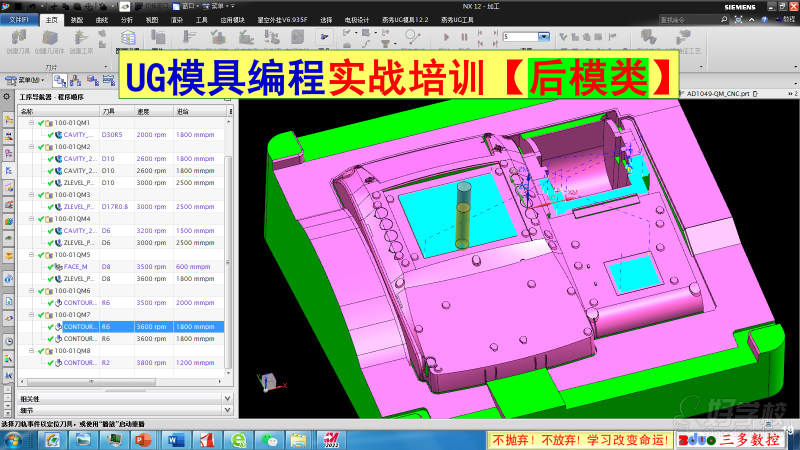Switch to the 分析 ribbon tab

pyautogui.click(x=126, y=19)
